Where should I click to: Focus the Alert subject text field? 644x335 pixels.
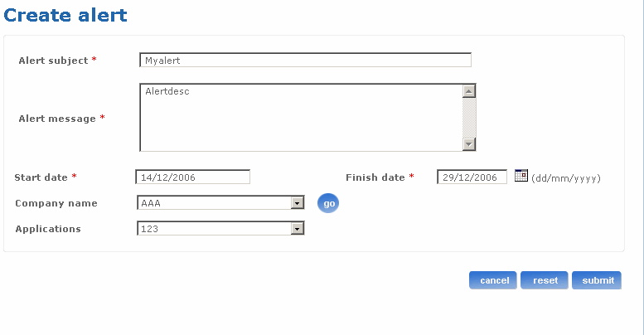pos(305,60)
